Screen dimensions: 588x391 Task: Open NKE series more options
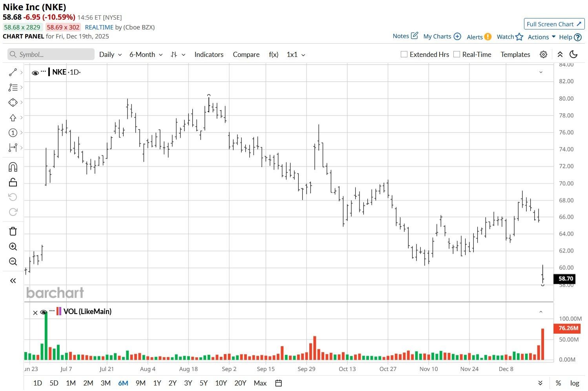43,71
